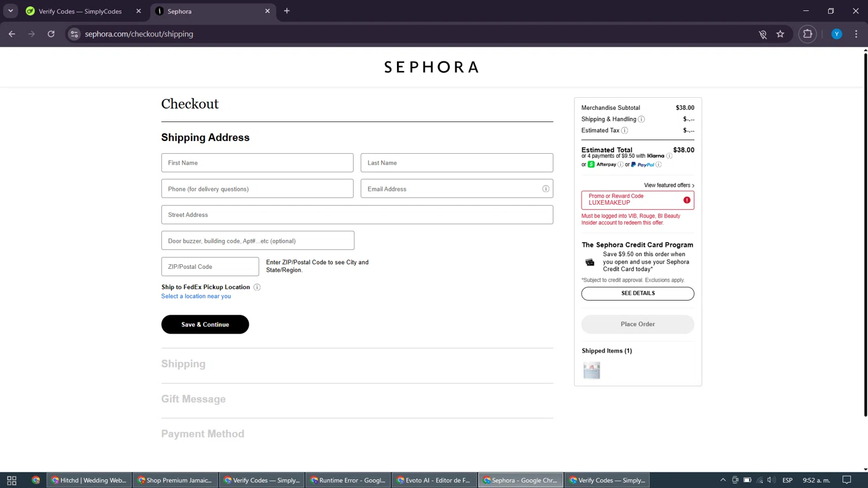Open Shop Premium Jamaic taskbar window
Viewport: 868px width, 488px height.
175,480
